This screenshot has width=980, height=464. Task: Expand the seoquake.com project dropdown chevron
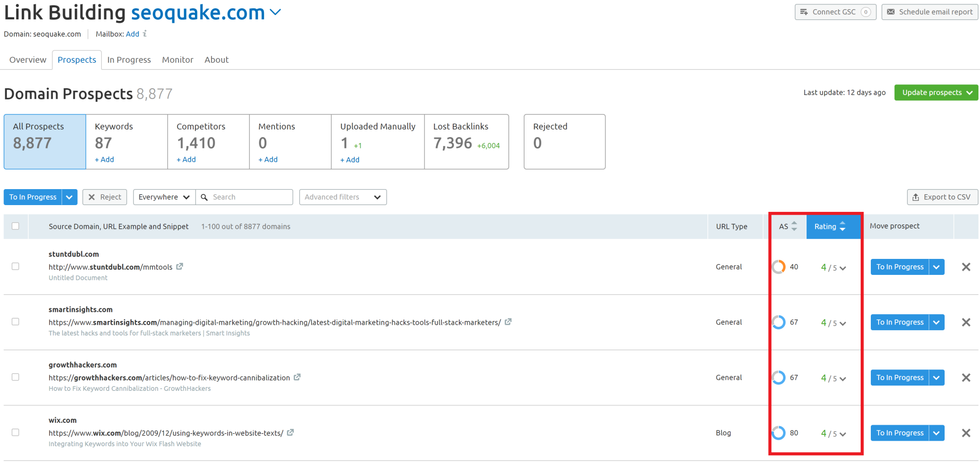pyautogui.click(x=276, y=13)
